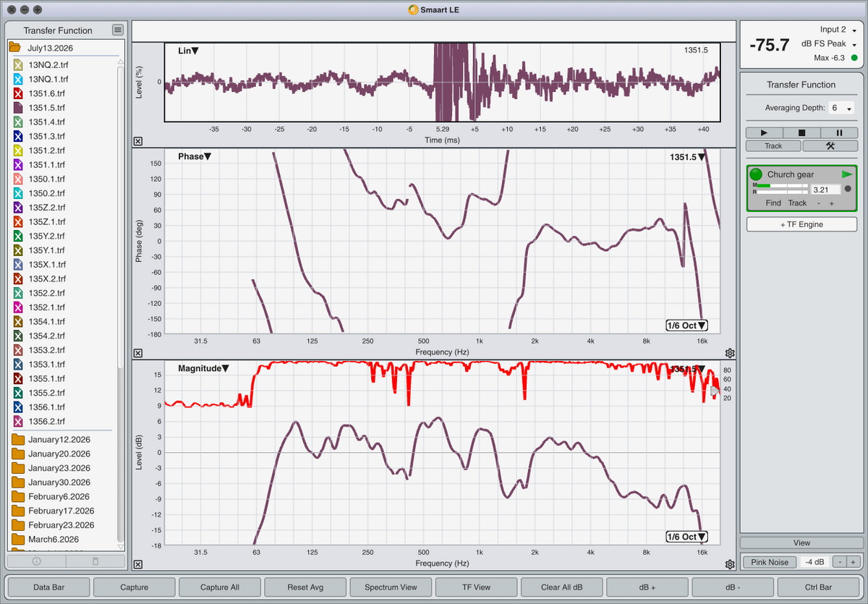Open the magnitude plot settings gear
This screenshot has width=868, height=604.
[x=730, y=564]
